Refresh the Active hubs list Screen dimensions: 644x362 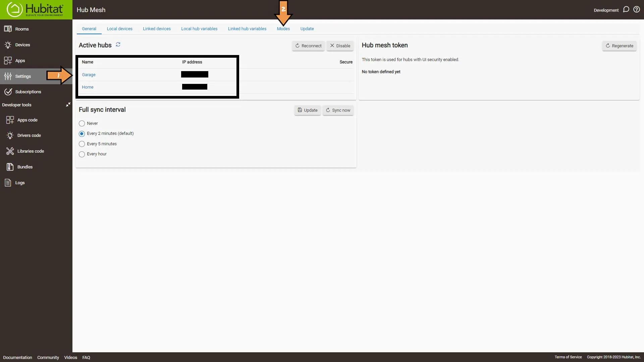(118, 45)
